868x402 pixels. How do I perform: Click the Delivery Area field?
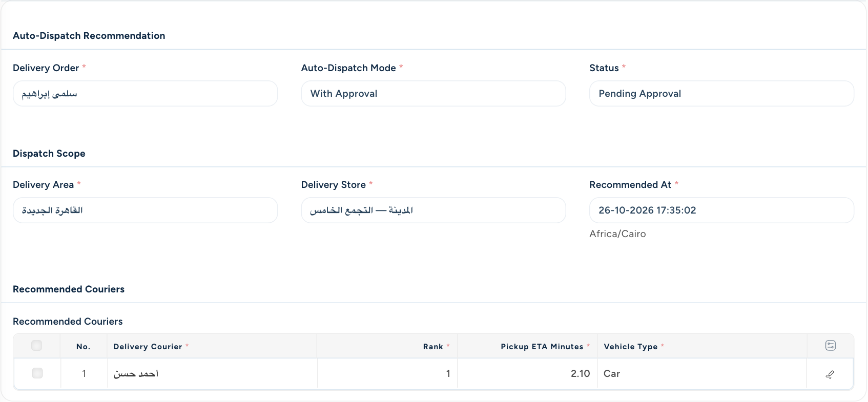pyautogui.click(x=145, y=210)
